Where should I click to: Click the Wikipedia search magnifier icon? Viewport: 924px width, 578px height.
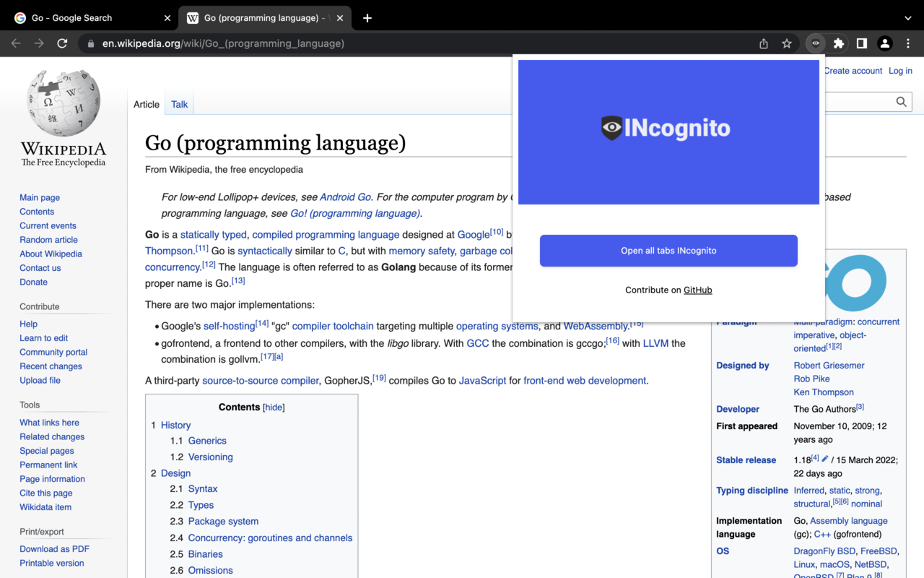click(x=901, y=102)
